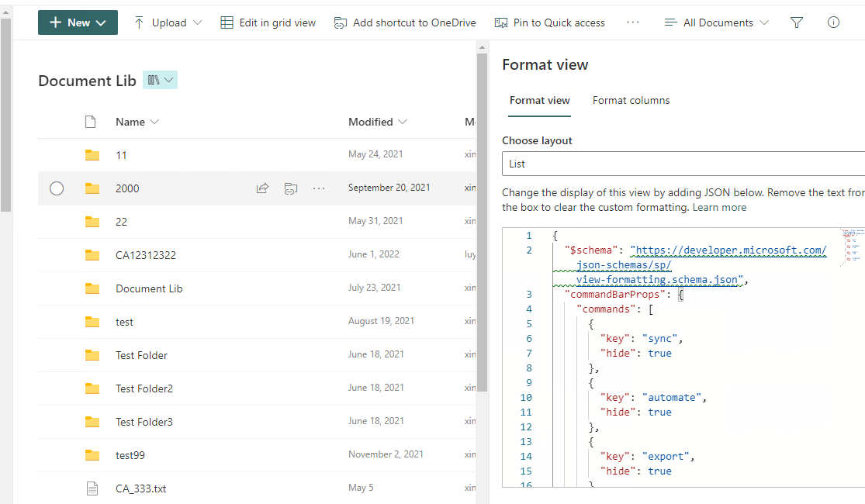865x504 pixels.
Task: Click Edit in grid view button
Action: 268,22
